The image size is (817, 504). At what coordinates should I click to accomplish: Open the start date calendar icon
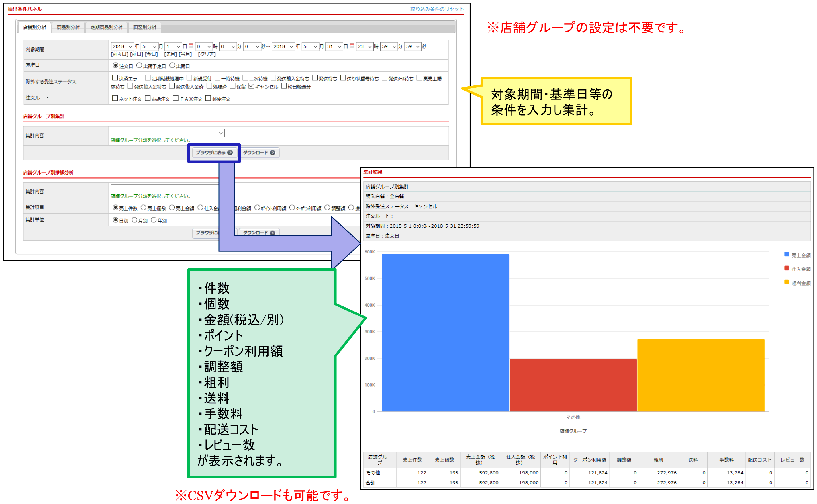[x=191, y=46]
